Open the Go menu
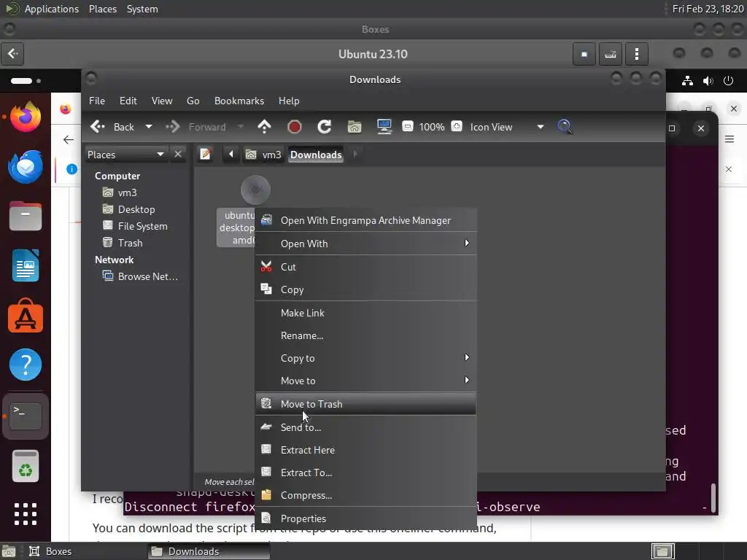747x560 pixels. pyautogui.click(x=193, y=101)
